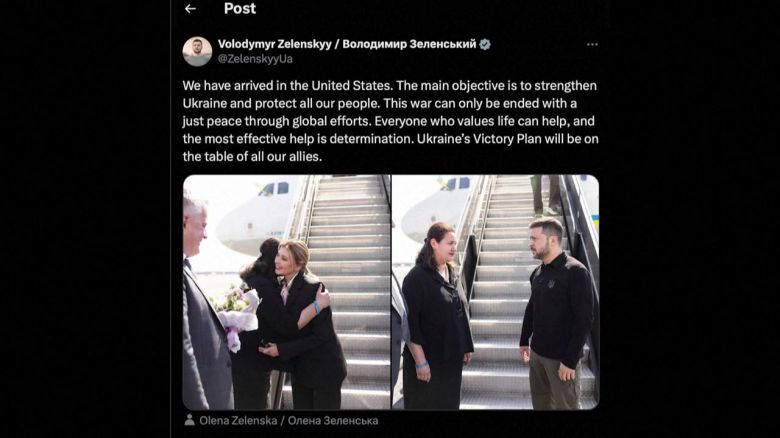The width and height of the screenshot is (780, 438).
Task: Open the @ZelenskyyUa handle link
Action: [x=255, y=59]
